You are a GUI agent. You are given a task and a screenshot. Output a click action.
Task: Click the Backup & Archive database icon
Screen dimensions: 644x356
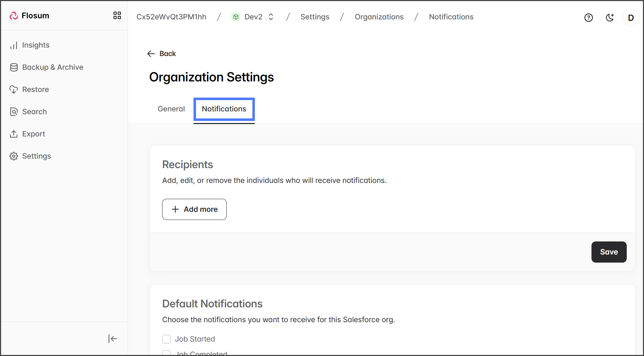pos(14,67)
